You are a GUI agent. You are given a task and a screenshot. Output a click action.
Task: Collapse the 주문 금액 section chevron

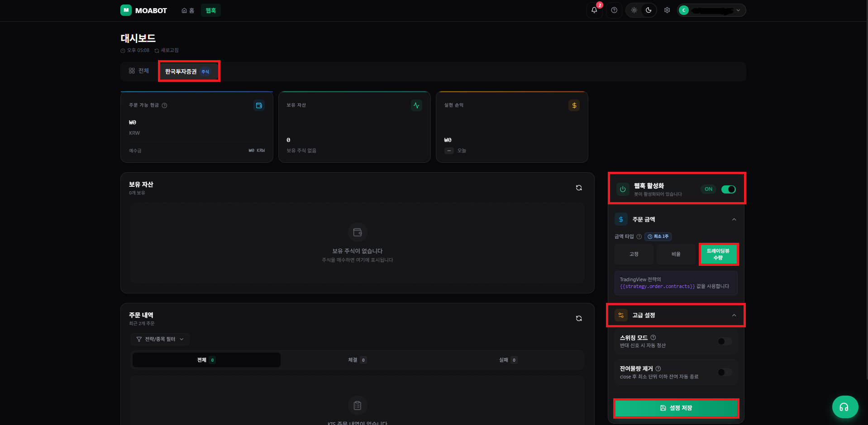click(734, 219)
